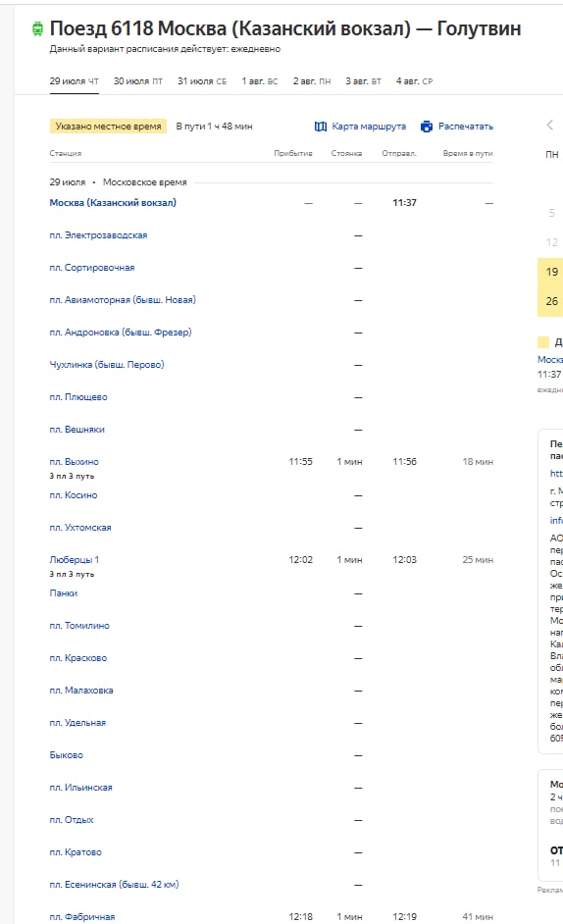Click departure time 11:37 for Москва

(404, 203)
